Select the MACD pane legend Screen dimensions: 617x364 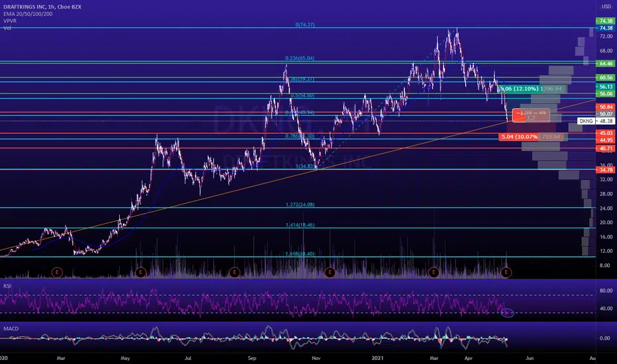11,328
